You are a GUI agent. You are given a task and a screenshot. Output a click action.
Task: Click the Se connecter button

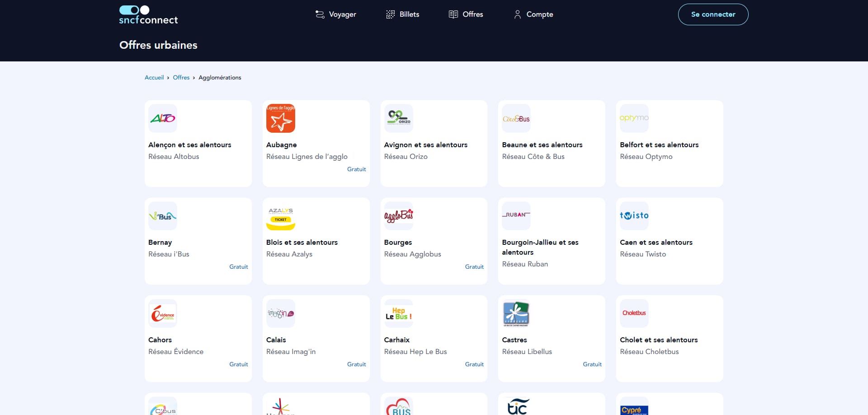coord(713,14)
